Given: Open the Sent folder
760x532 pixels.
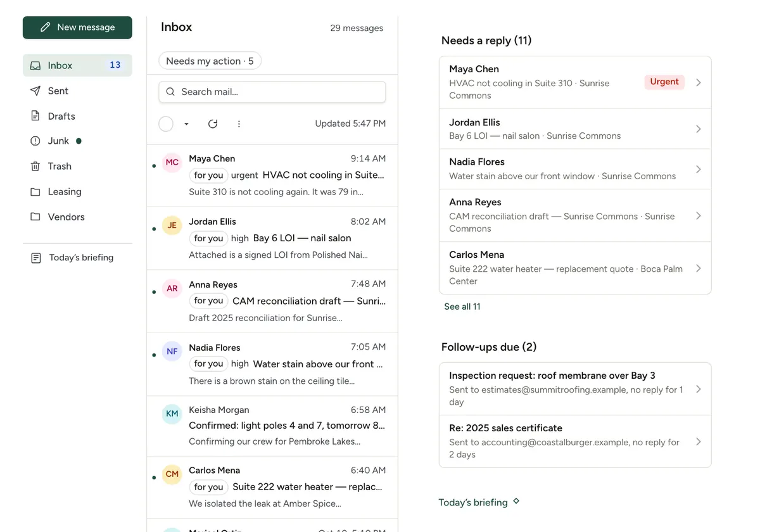Looking at the screenshot, I should tap(77, 91).
